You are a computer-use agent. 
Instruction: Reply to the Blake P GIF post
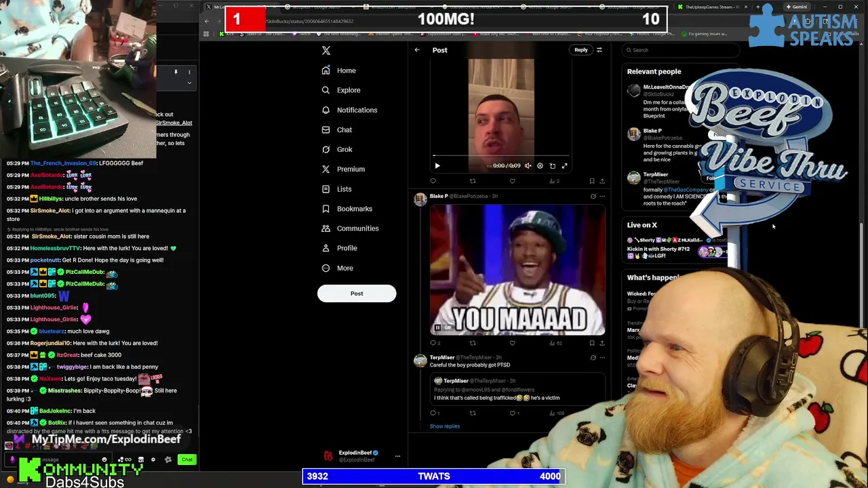click(x=433, y=343)
